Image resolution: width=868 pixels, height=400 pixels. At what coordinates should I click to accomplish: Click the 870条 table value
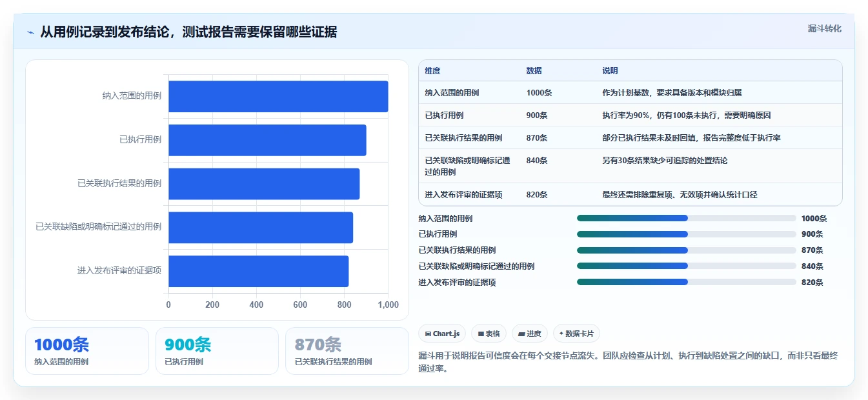[x=537, y=138]
